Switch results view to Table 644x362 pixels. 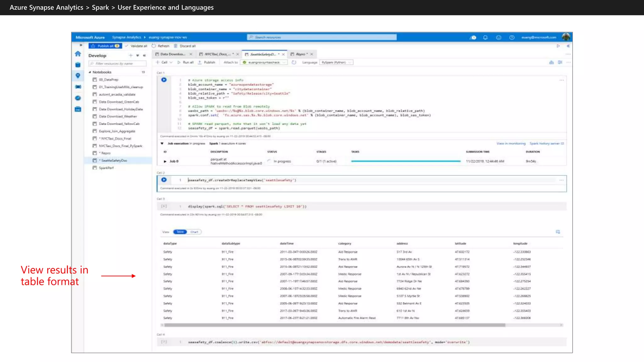tap(180, 232)
